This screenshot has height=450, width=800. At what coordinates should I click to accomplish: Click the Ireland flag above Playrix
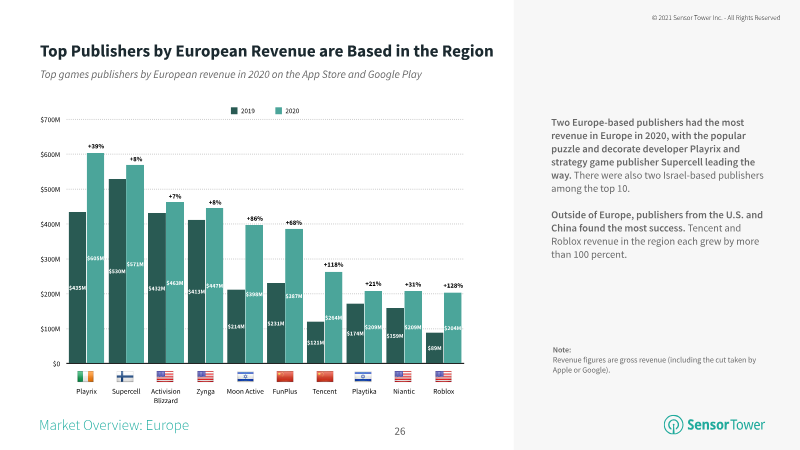86,377
